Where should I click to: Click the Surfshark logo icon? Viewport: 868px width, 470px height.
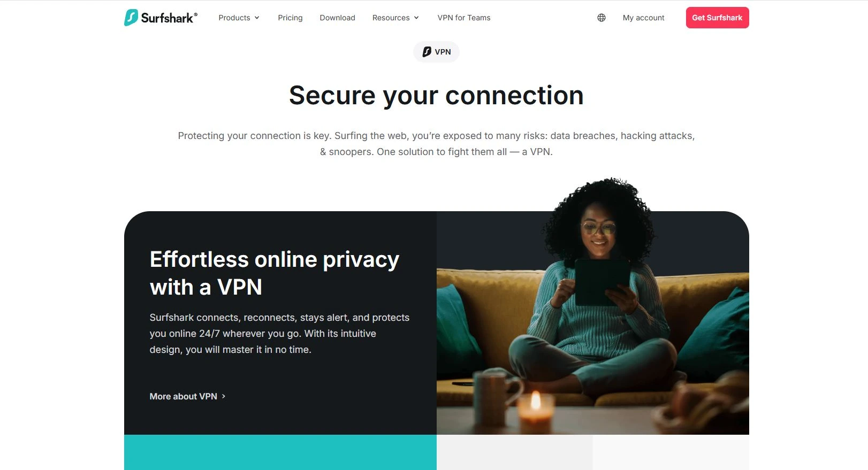tap(131, 18)
